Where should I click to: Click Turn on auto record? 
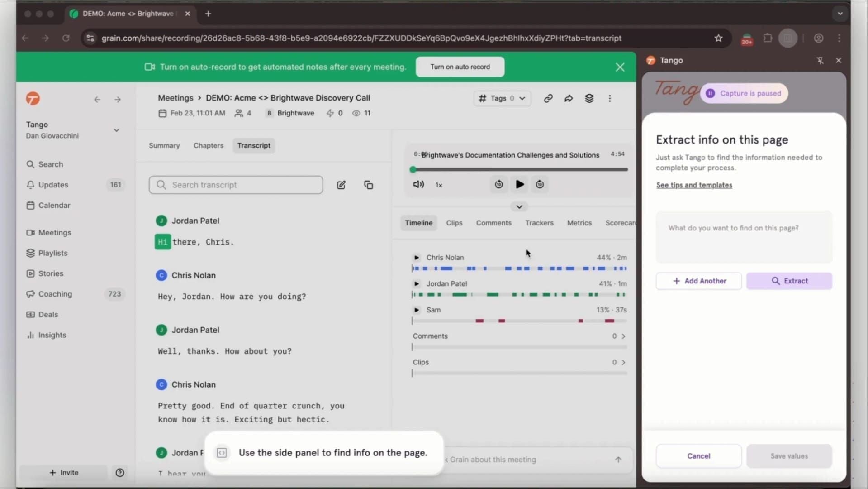coord(460,67)
